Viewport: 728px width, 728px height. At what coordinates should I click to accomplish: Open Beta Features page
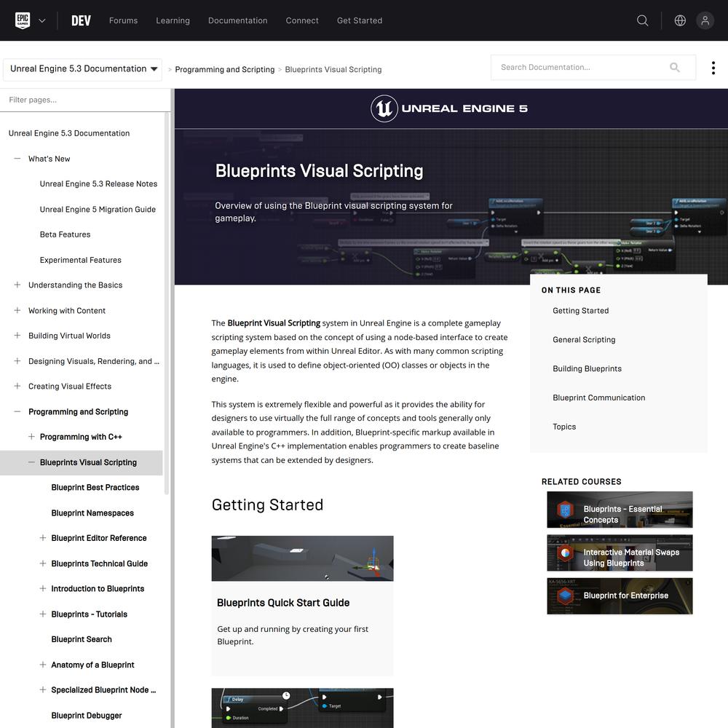point(65,234)
